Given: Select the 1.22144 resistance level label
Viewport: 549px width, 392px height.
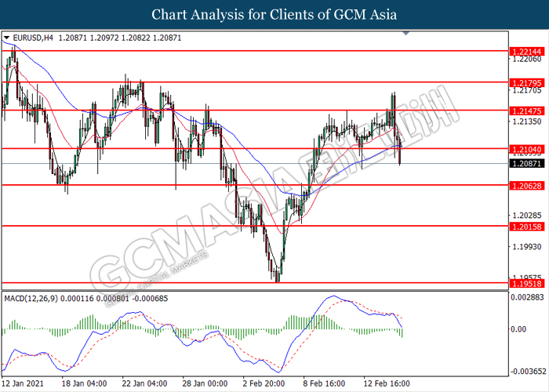Looking at the screenshot, I should [x=526, y=52].
